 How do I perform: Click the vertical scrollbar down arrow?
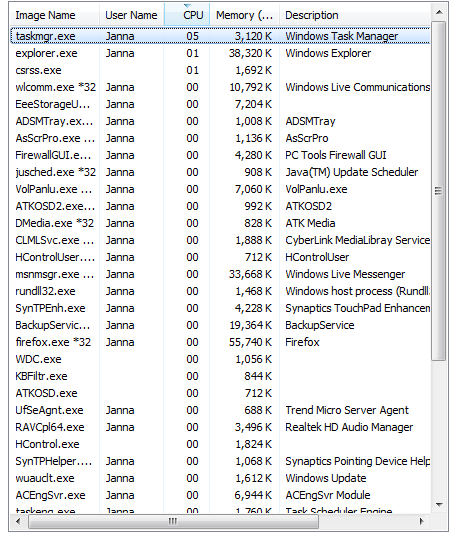439,505
